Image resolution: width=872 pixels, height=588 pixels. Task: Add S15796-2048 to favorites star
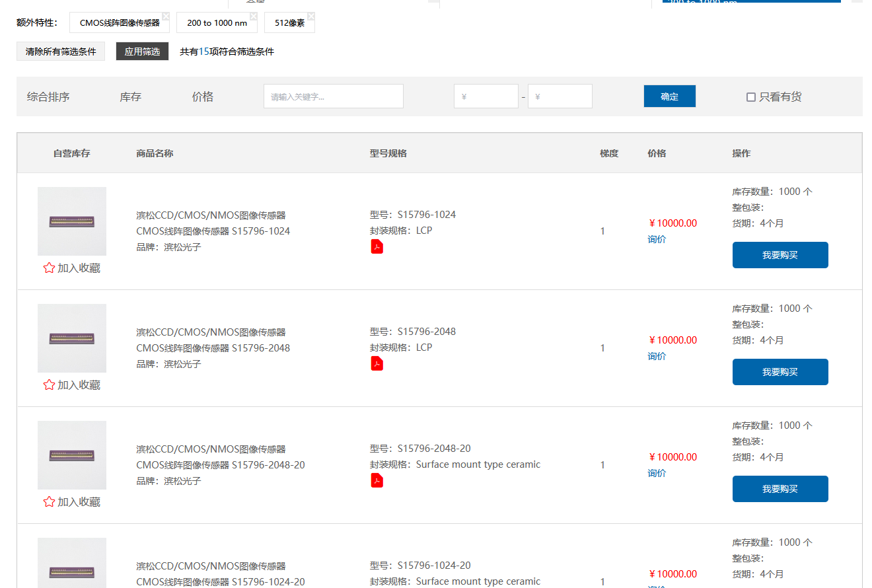pyautogui.click(x=49, y=385)
